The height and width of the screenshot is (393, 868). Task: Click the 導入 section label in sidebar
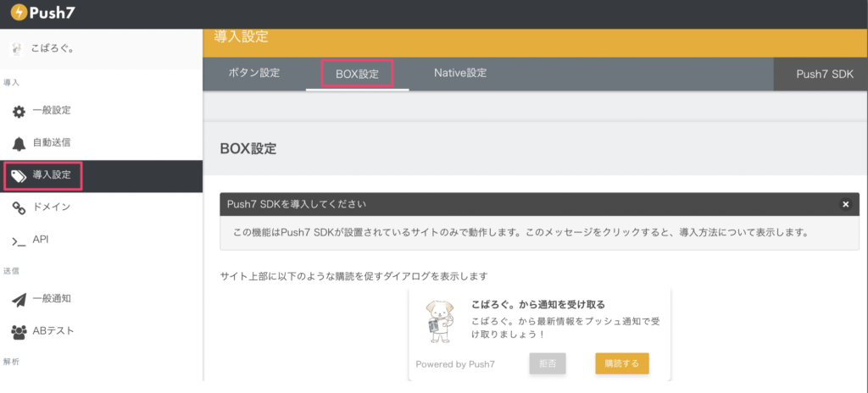coord(12,82)
